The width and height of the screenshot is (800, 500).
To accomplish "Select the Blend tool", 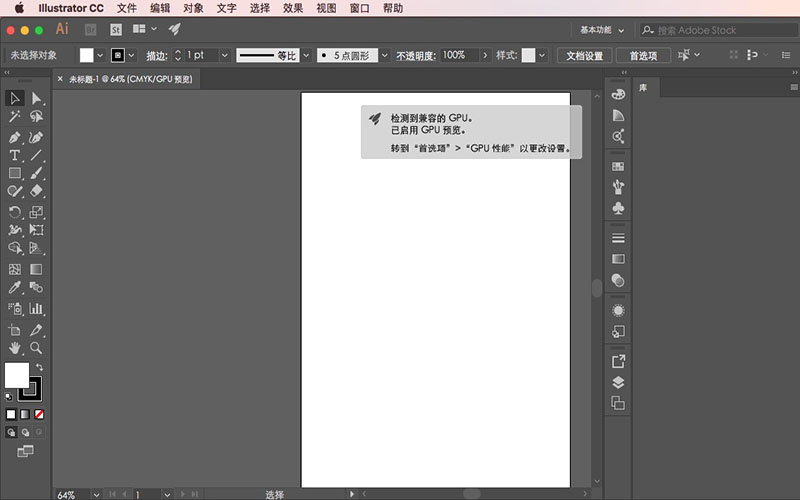I will pos(36,287).
